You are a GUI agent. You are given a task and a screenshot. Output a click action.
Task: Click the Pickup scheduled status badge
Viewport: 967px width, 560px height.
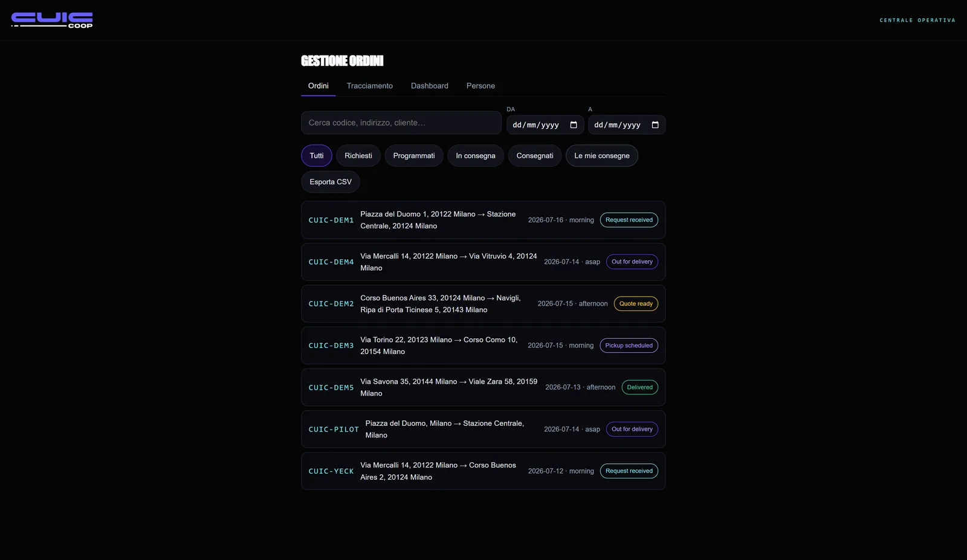point(629,346)
